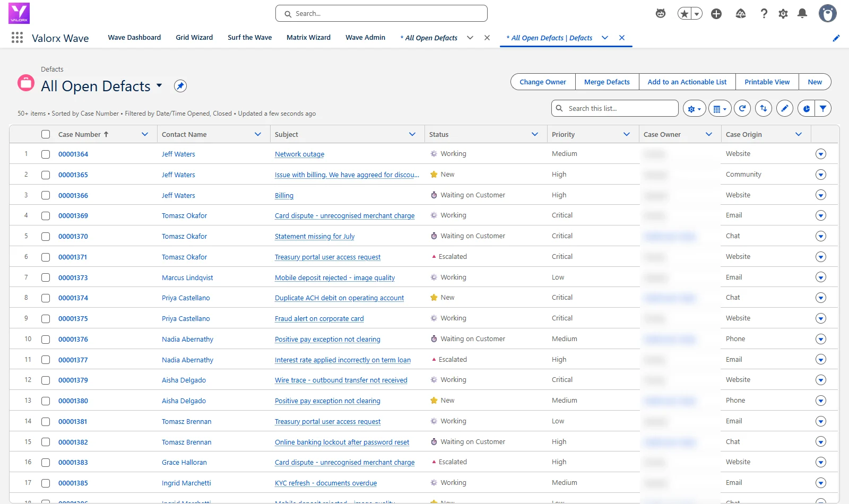Go to Surf the Wave tab
The image size is (849, 504).
click(x=250, y=38)
